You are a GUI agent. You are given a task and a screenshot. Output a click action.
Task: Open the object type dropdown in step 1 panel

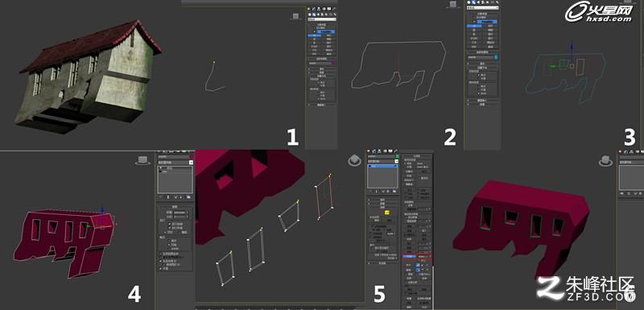point(323,19)
